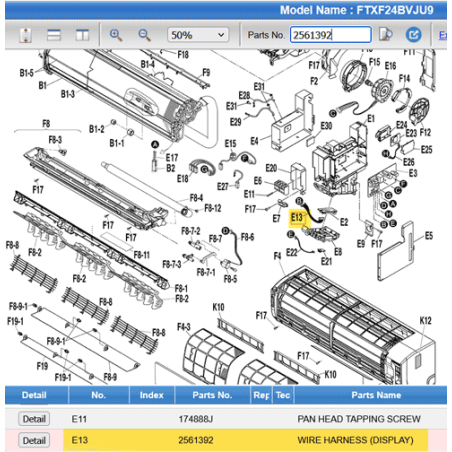Click part number 174888J cell
Image resolution: width=452 pixels, height=452 pixels.
pos(196,419)
